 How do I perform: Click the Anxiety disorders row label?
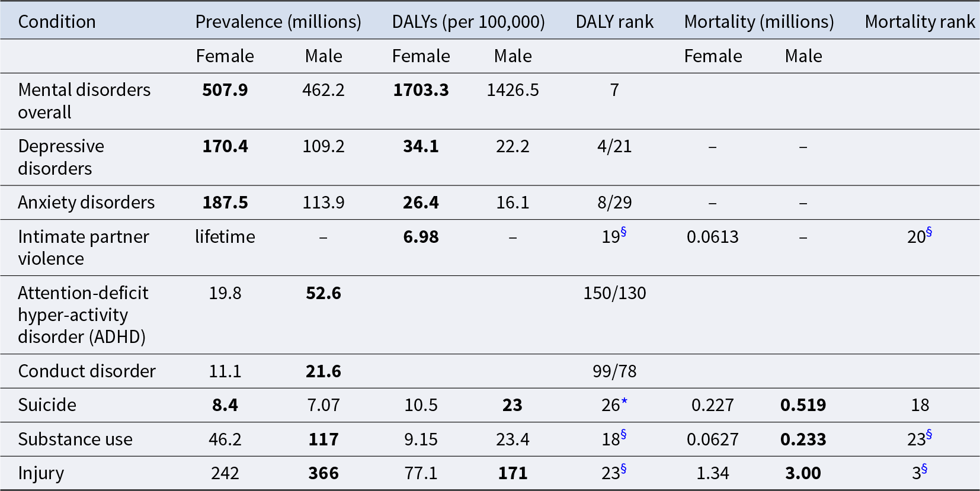click(86, 203)
